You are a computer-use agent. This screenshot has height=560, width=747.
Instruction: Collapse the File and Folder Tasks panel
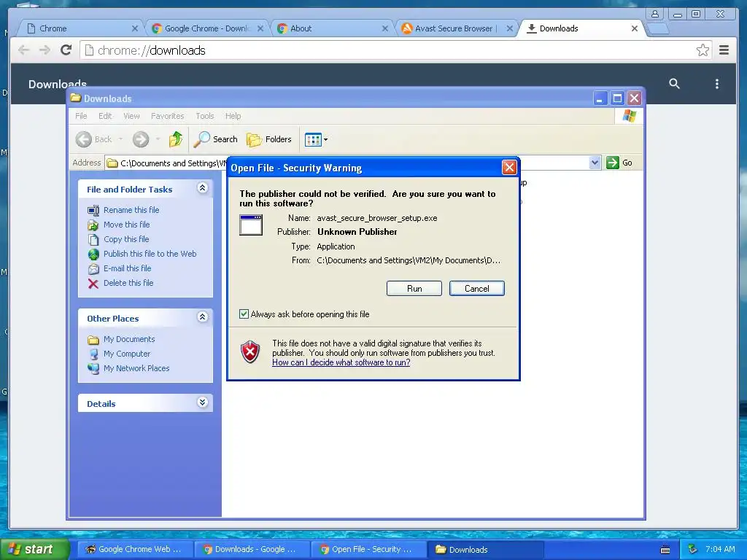pos(203,187)
